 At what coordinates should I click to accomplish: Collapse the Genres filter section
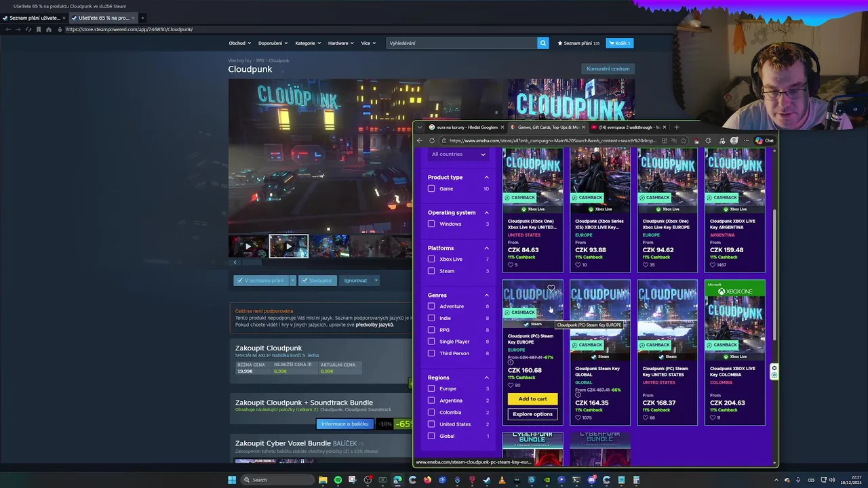pos(486,296)
